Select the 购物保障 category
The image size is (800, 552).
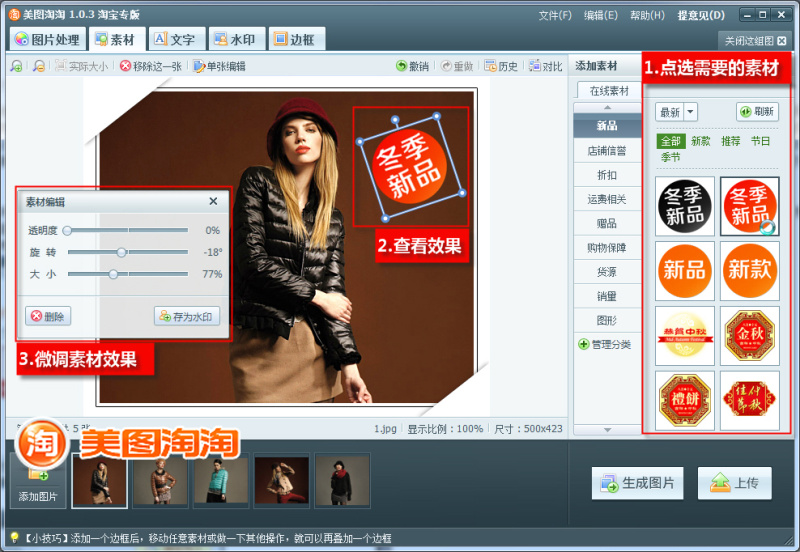point(607,247)
